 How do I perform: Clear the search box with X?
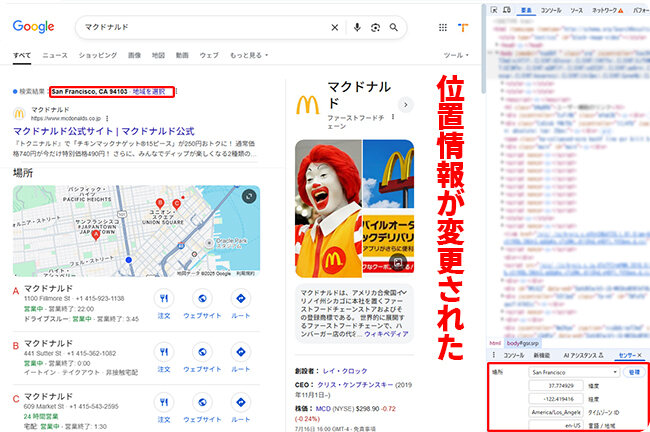click(x=335, y=28)
